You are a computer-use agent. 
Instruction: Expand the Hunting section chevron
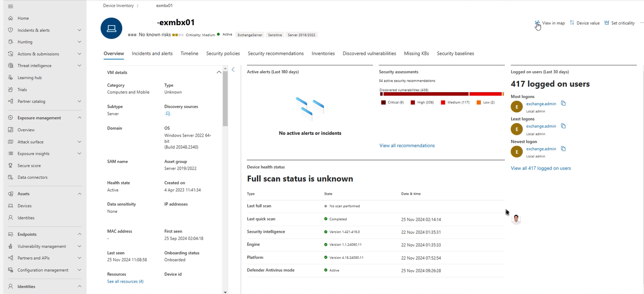[x=80, y=42]
